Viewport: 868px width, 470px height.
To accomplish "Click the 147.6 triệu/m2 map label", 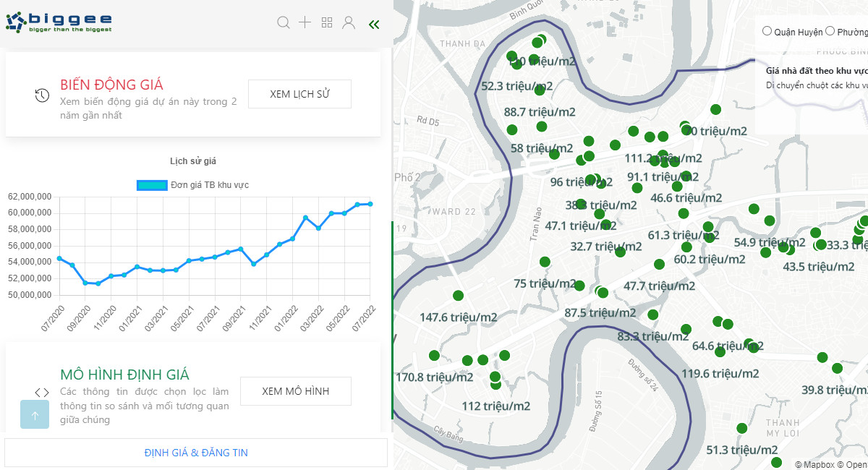I will pyautogui.click(x=459, y=317).
